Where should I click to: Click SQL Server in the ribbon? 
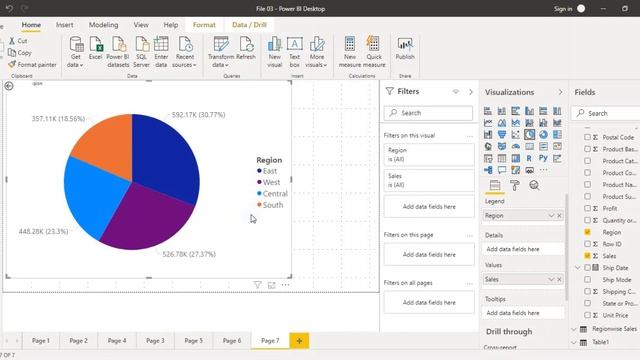[x=141, y=52]
